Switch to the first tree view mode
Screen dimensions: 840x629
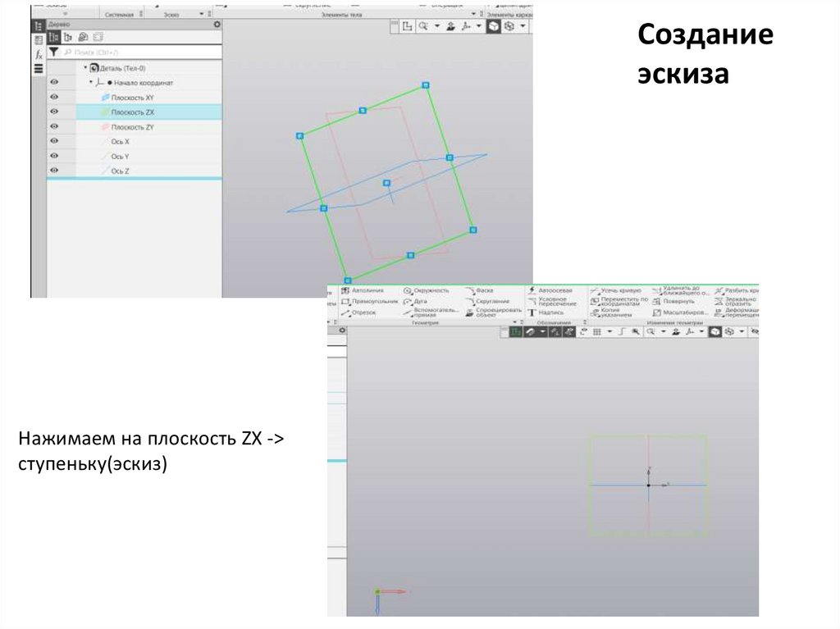click(x=53, y=37)
